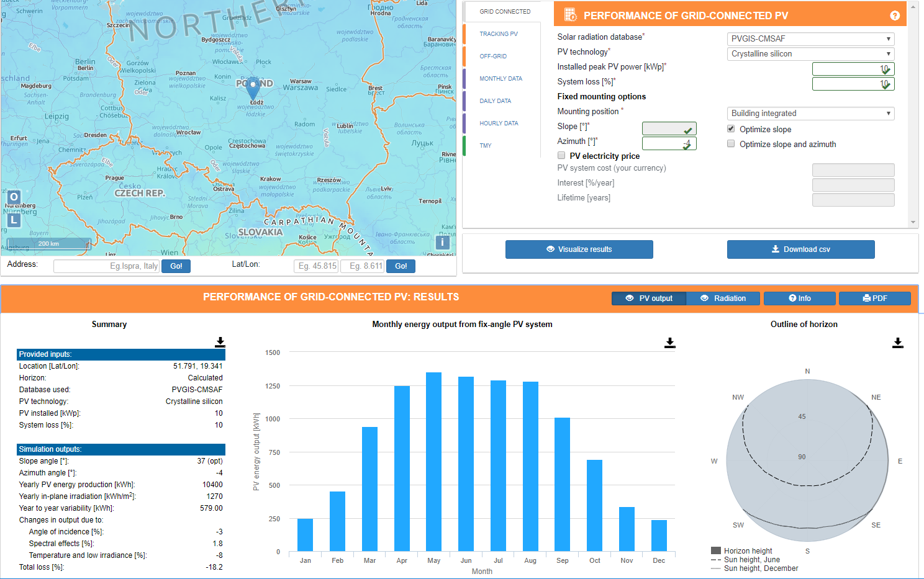Click the Address input field
Image resolution: width=924 pixels, height=579 pixels.
(107, 266)
